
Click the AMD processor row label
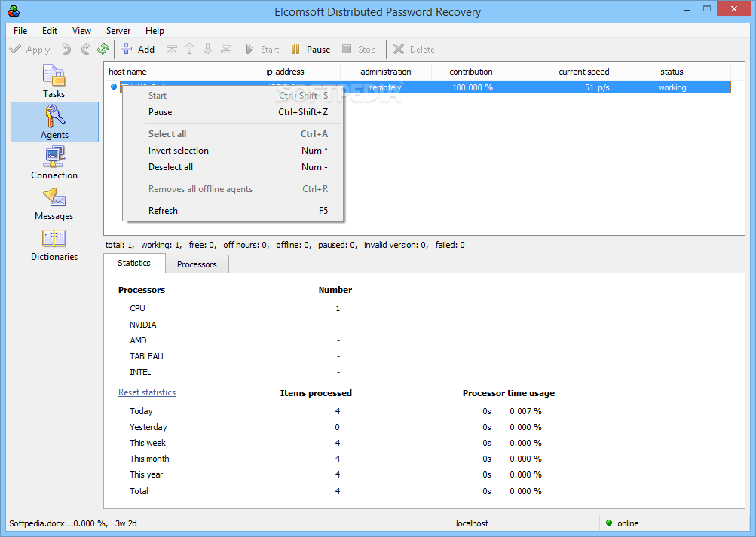pyautogui.click(x=139, y=340)
